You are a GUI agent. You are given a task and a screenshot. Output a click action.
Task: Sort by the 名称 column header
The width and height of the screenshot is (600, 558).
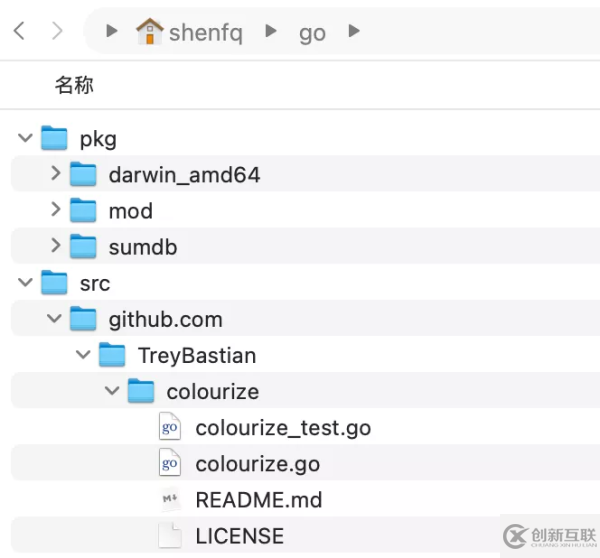tap(74, 85)
